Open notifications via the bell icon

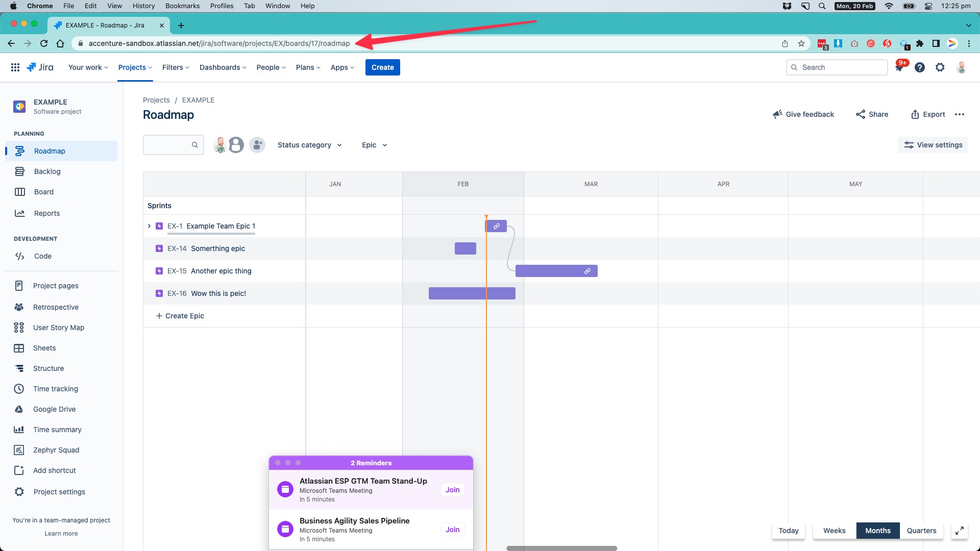pyautogui.click(x=900, y=67)
